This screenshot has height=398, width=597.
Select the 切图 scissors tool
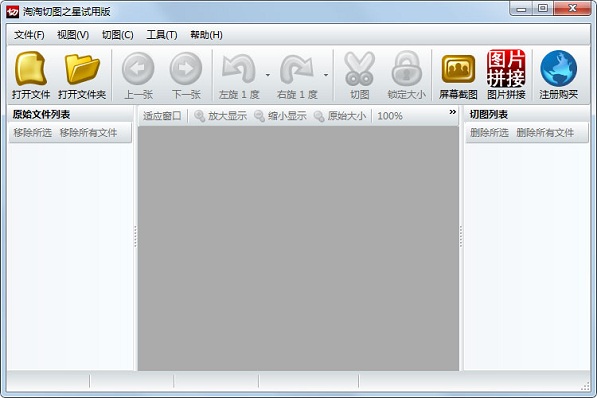(x=359, y=69)
